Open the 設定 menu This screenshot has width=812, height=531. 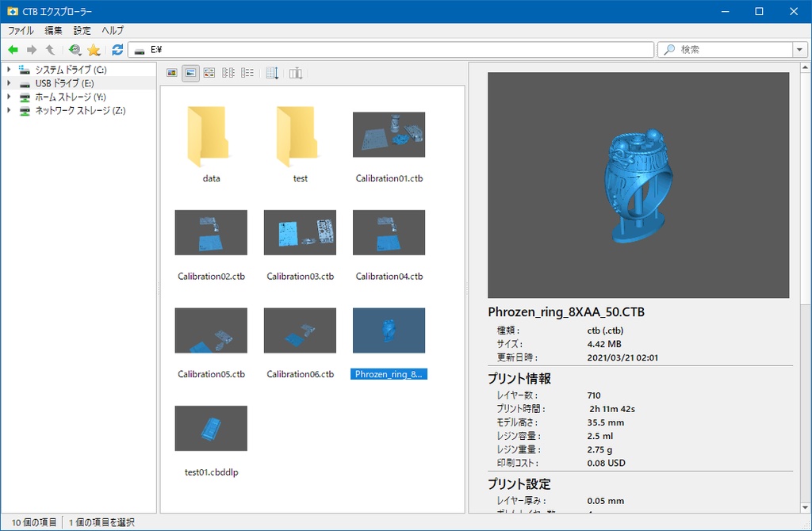pos(82,31)
